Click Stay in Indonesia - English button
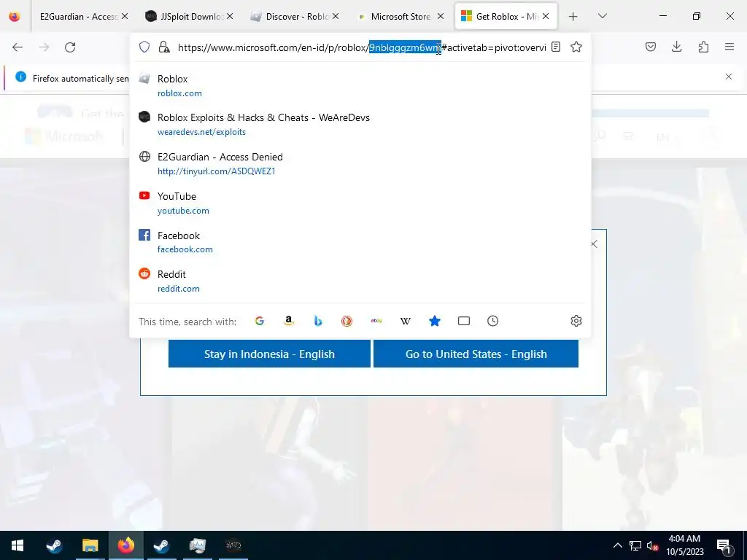747x560 pixels. coord(269,354)
